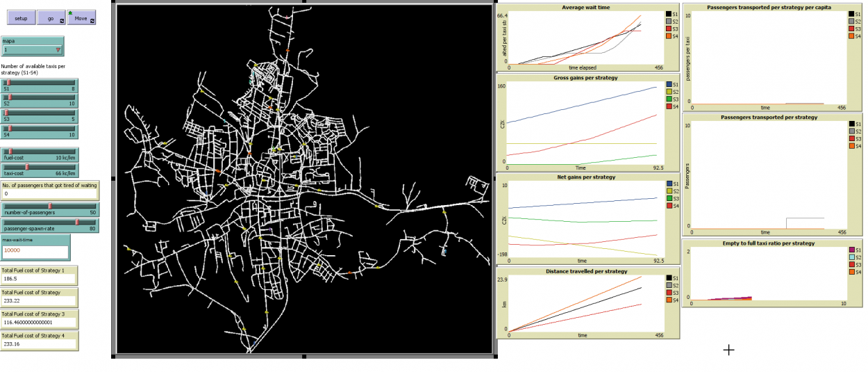Click the cyan S2 swatch in Empty to full ratio legend
This screenshot has height=372, width=868.
point(851,257)
